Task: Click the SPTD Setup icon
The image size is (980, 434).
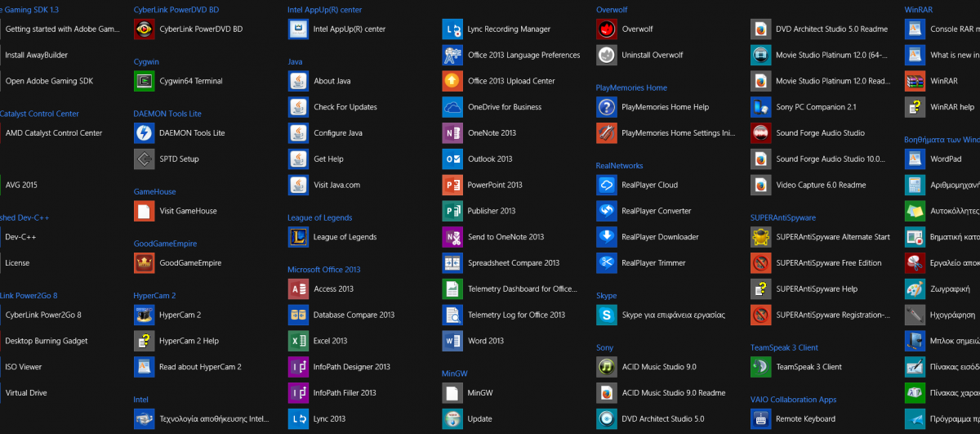Action: (x=145, y=159)
